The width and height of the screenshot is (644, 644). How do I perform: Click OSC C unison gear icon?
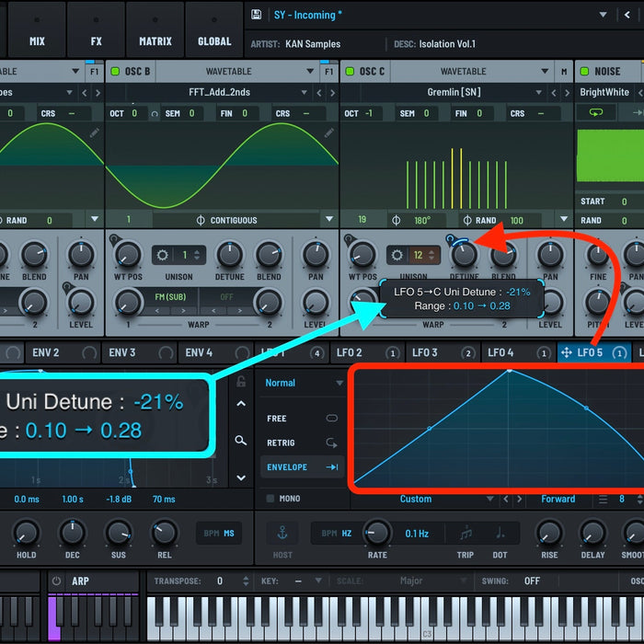pos(397,255)
